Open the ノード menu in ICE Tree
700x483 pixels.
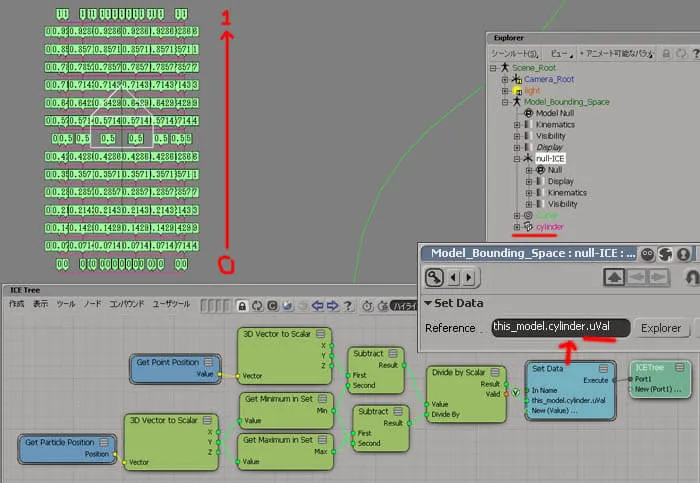[x=92, y=304]
